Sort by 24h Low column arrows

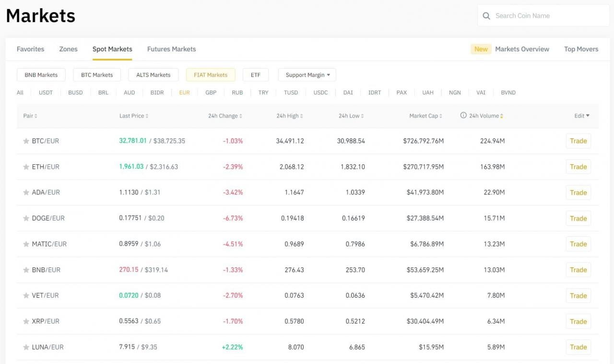362,116
